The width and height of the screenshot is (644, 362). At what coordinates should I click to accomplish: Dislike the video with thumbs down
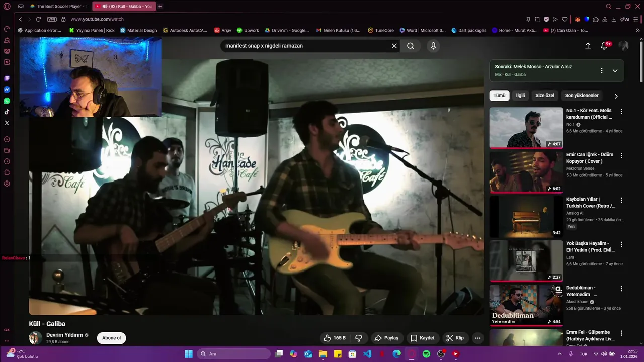[x=359, y=338]
